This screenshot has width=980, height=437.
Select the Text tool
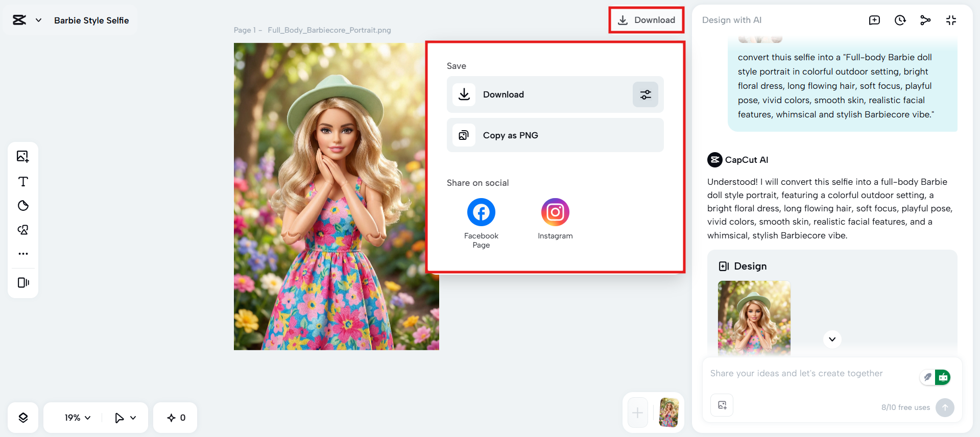pos(23,181)
